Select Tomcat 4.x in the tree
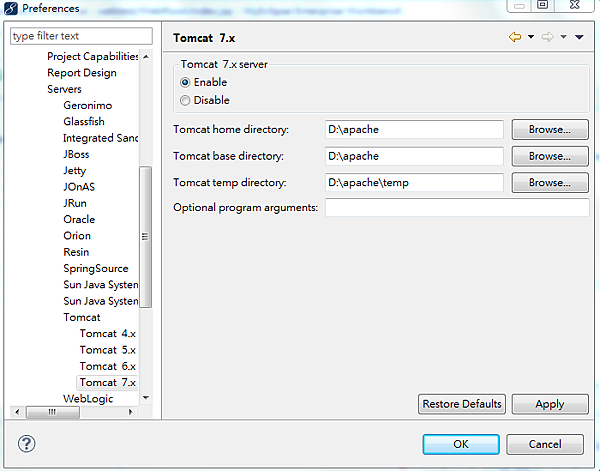 108,334
